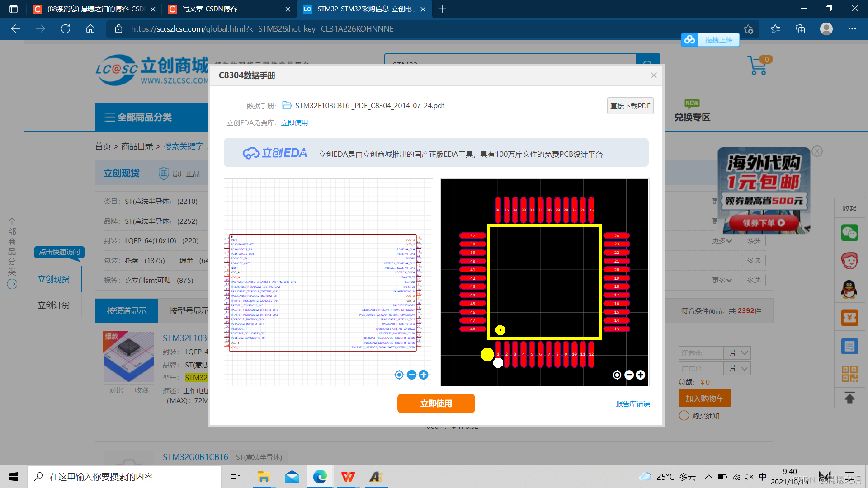The width and height of the screenshot is (868, 488).
Task: Zoom in on the PCB footprint preview
Action: click(641, 375)
